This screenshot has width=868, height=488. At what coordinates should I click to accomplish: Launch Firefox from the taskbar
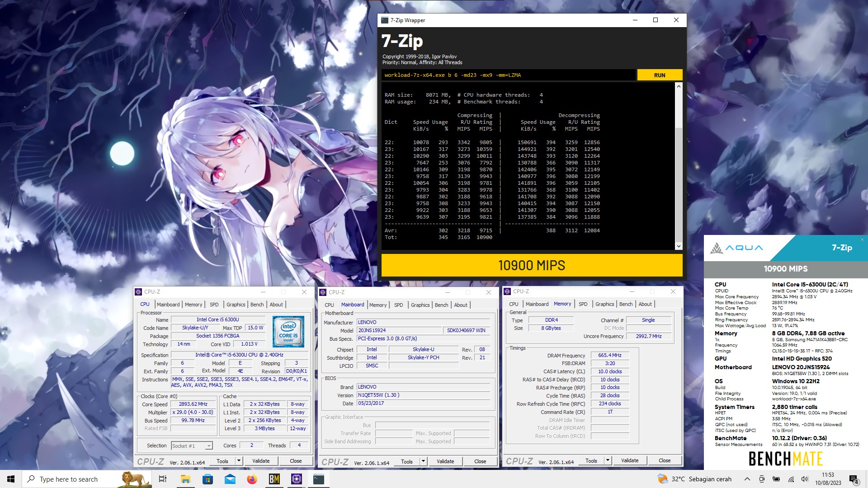click(x=252, y=479)
